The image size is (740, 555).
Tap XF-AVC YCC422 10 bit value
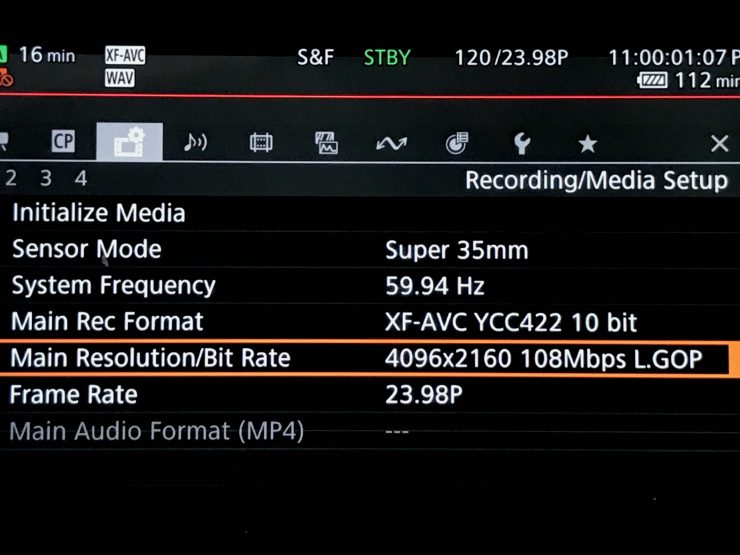pyautogui.click(x=511, y=322)
